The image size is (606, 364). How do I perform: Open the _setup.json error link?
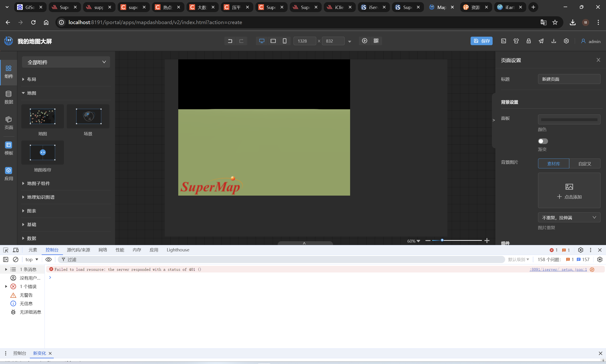558,269
